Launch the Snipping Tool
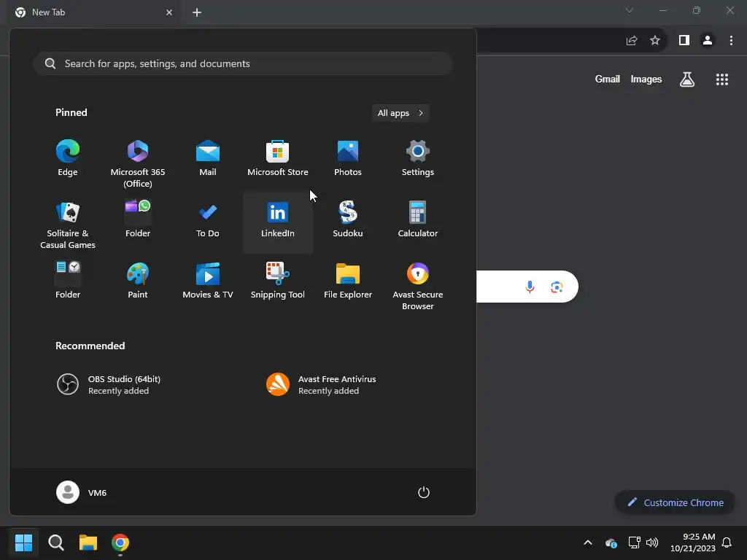This screenshot has width=747, height=560. (278, 281)
